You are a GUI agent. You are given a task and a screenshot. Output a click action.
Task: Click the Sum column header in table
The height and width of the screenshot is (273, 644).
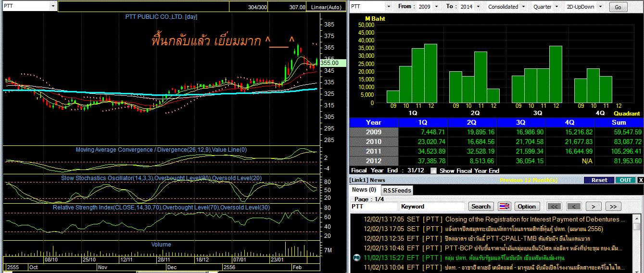point(619,122)
